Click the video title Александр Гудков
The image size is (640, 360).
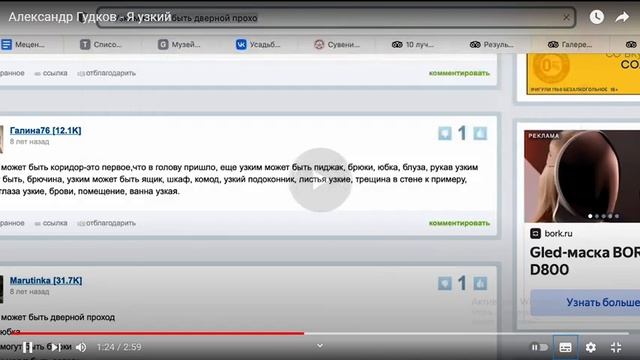point(90,17)
